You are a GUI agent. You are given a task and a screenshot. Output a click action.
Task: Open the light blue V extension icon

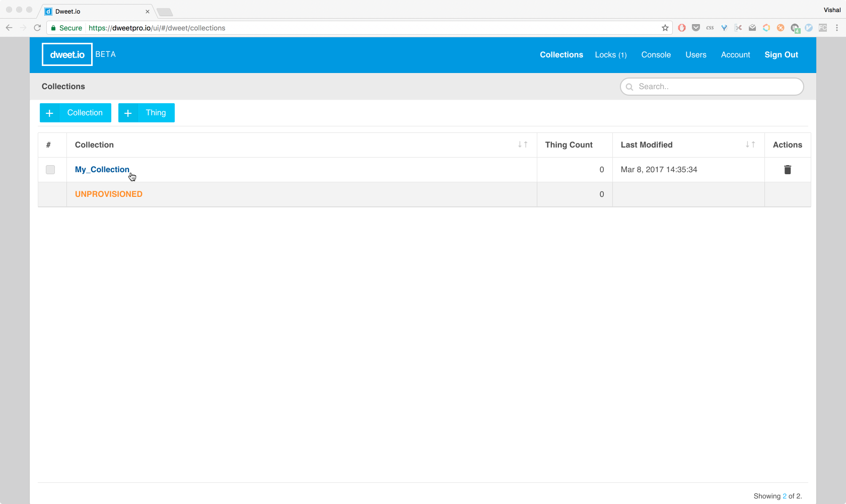tap(809, 28)
